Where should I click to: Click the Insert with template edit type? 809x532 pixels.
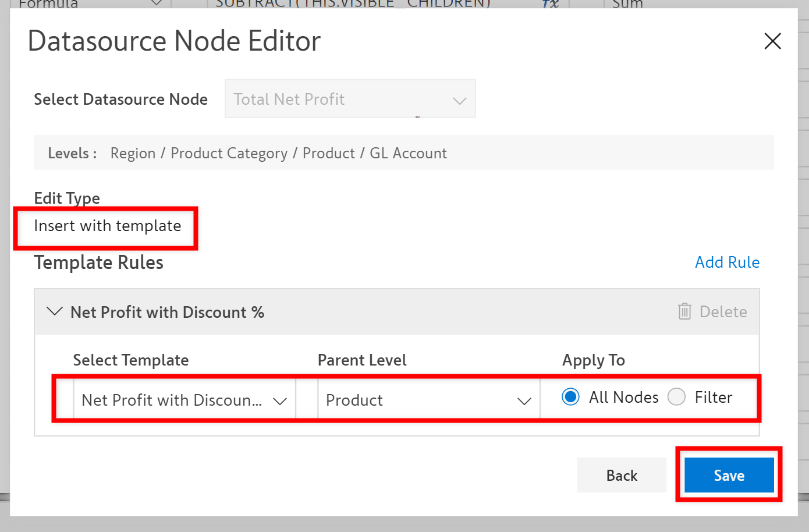[108, 226]
